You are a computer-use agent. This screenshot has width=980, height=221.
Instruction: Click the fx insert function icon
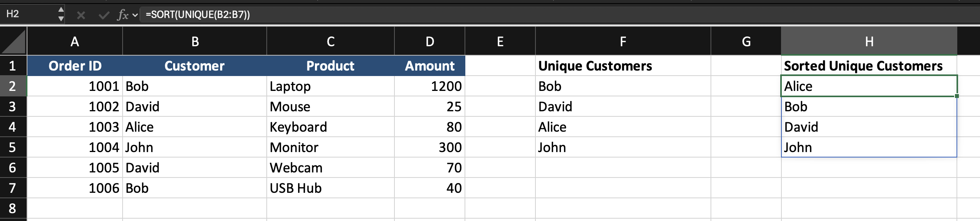click(x=123, y=15)
